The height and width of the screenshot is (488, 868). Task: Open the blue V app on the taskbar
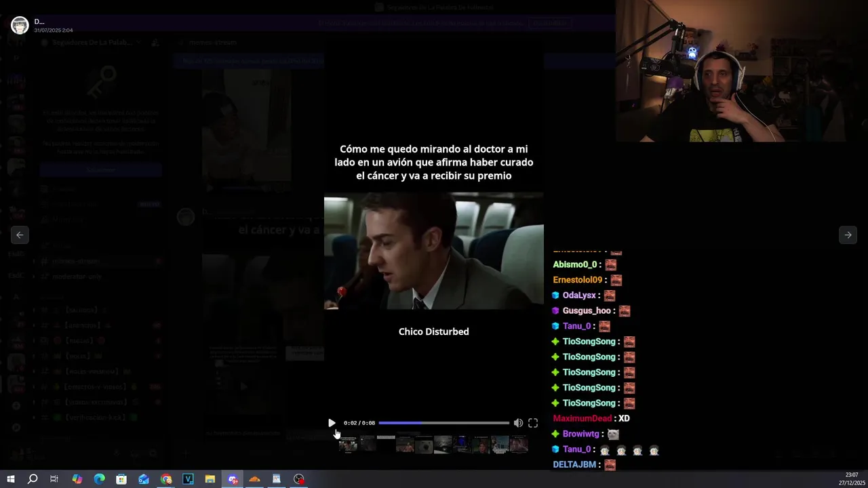(x=188, y=479)
